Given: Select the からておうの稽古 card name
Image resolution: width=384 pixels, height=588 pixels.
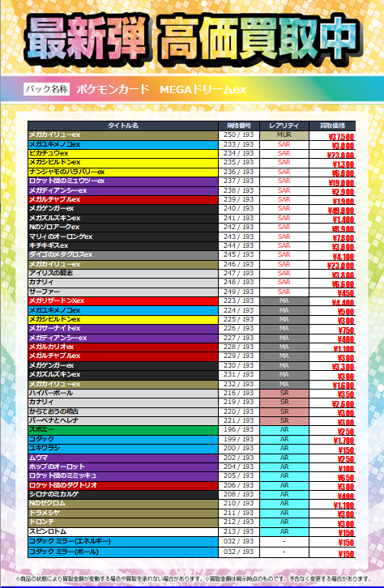Looking at the screenshot, I should pos(54,411).
